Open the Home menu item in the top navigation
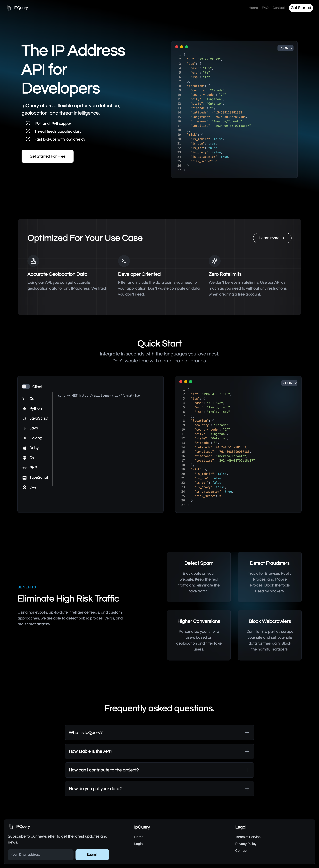The image size is (319, 868). [253, 8]
